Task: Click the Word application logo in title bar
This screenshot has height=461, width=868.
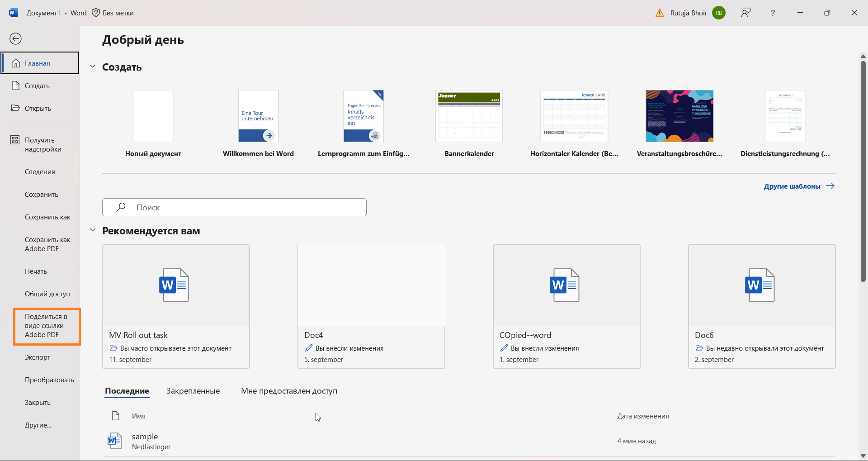Action: click(x=14, y=13)
